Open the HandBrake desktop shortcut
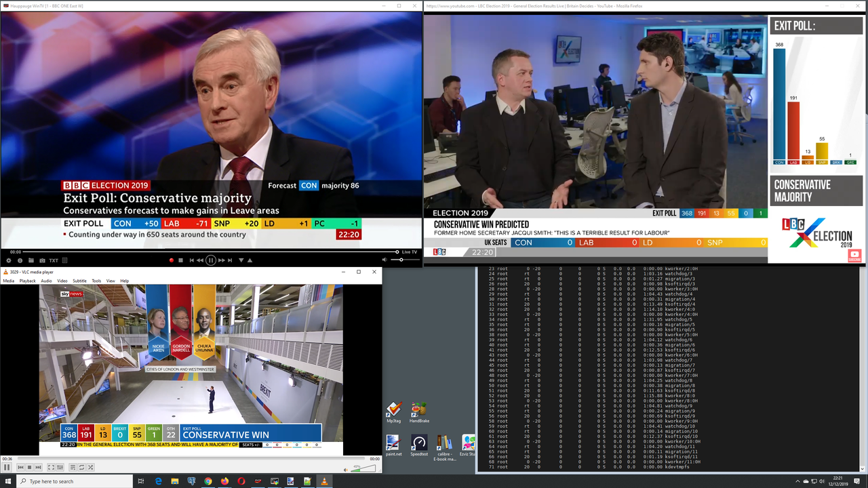 419,411
